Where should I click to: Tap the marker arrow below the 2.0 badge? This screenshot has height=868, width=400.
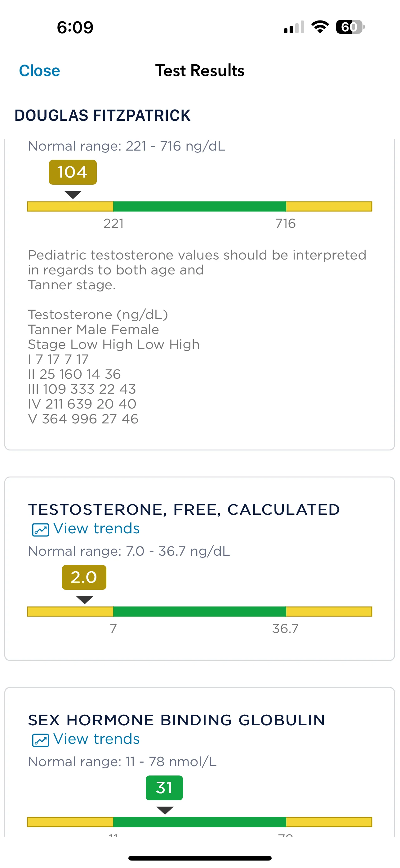point(85,600)
